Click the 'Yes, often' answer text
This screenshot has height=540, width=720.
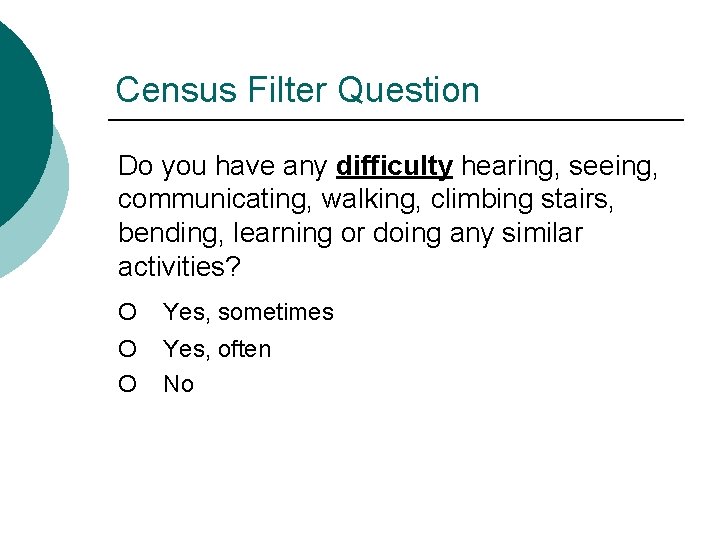point(217,349)
